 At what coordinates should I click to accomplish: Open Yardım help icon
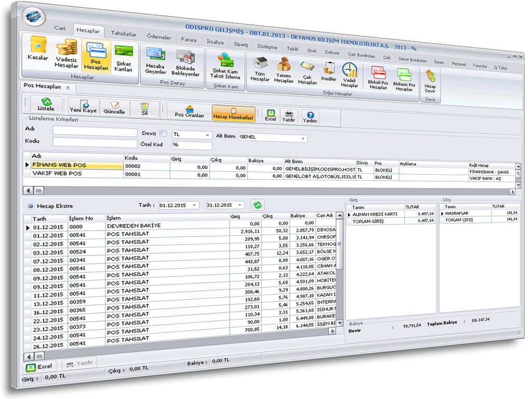click(310, 117)
